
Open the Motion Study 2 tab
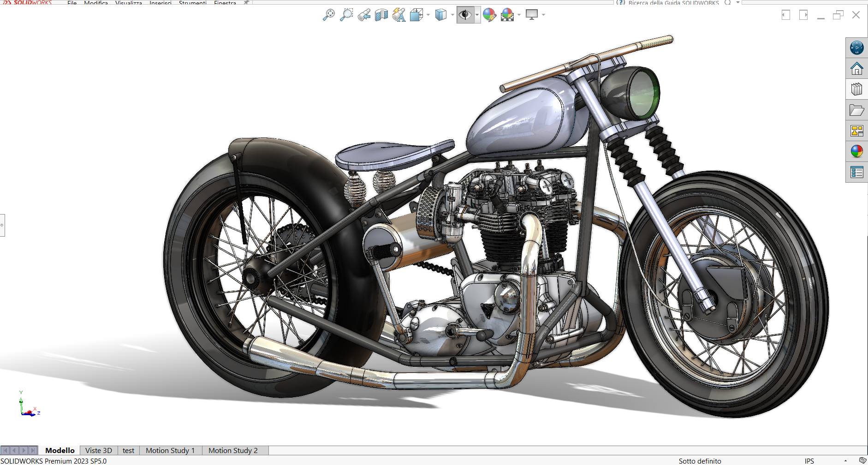coord(233,451)
